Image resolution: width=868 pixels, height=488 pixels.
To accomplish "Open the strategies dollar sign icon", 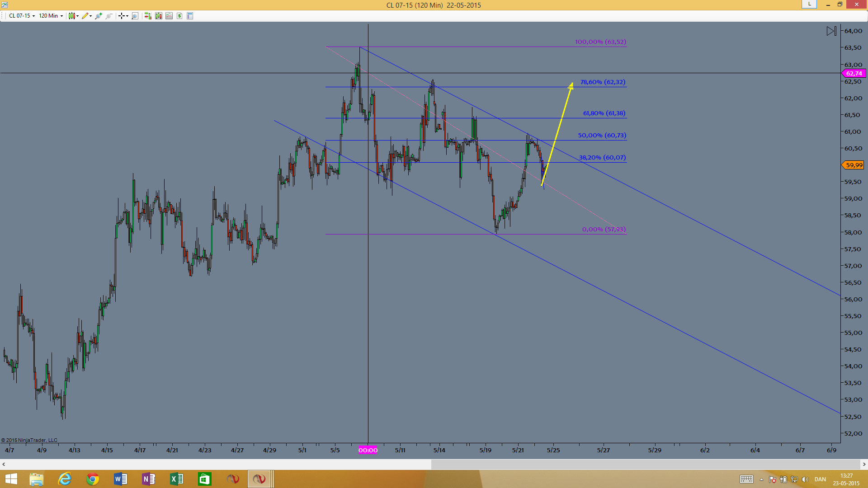I will 179,16.
